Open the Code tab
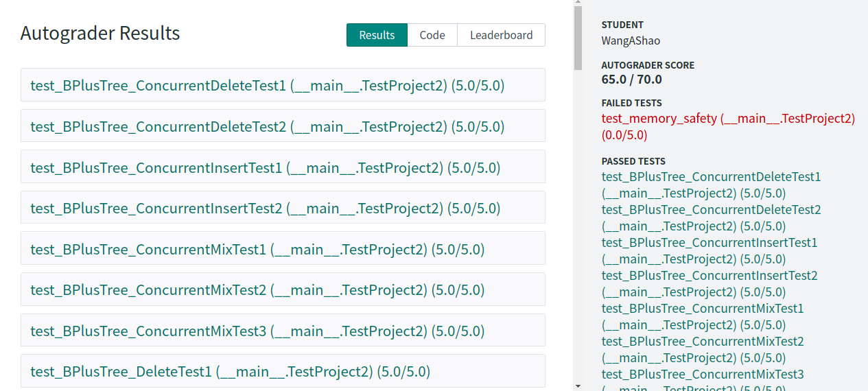The image size is (868, 391). point(432,35)
